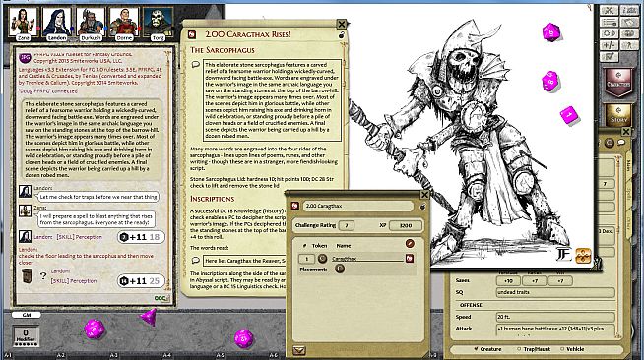The width and height of the screenshot is (644, 360).
Task: Click the SQ field 'undead traits'
Action: pos(555,292)
